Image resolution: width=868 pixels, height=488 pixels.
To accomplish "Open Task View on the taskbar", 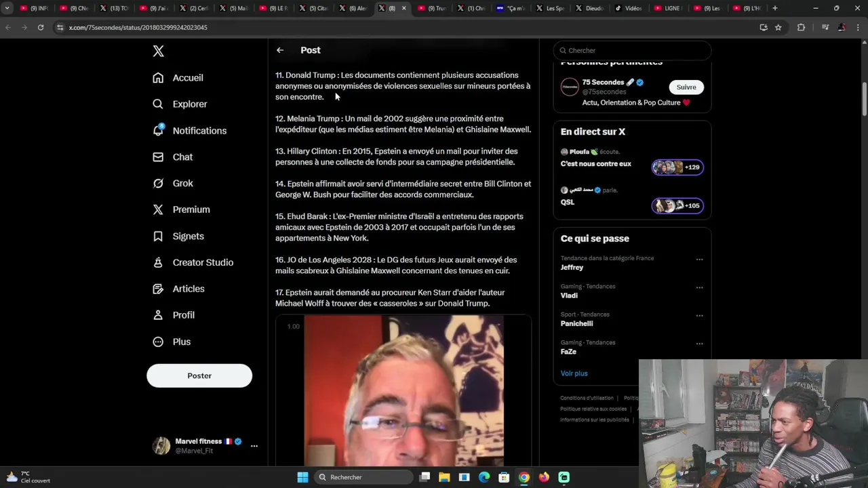I will [x=425, y=477].
